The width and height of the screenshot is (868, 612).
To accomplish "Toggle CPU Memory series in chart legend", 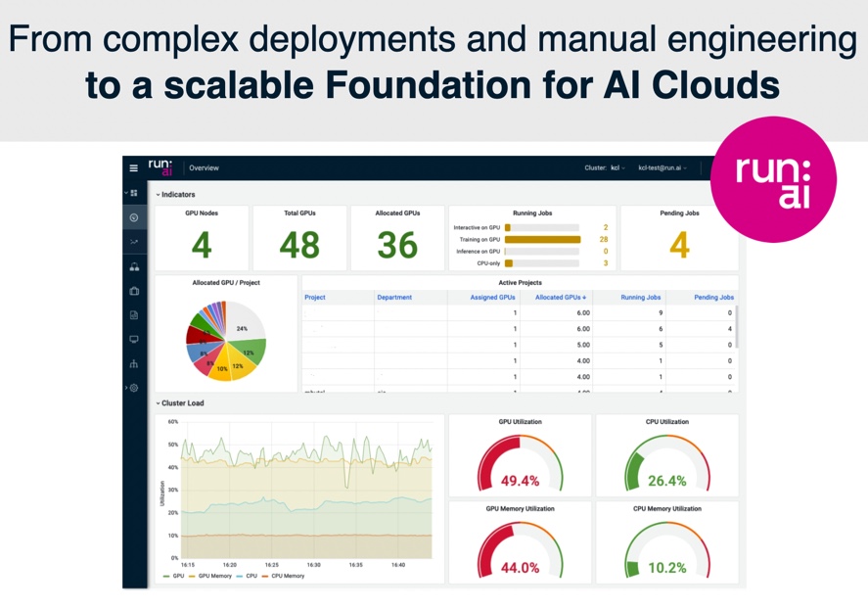I will (283, 576).
